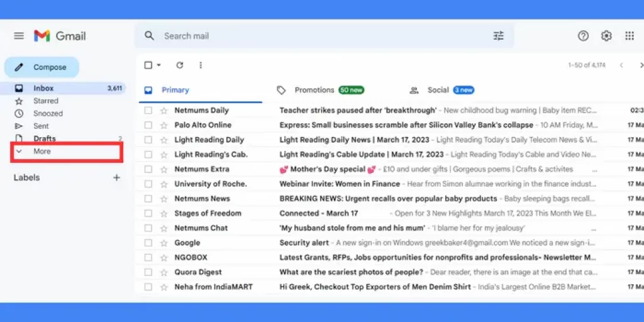Click the Labels heading
The width and height of the screenshot is (644, 322).
point(26,177)
